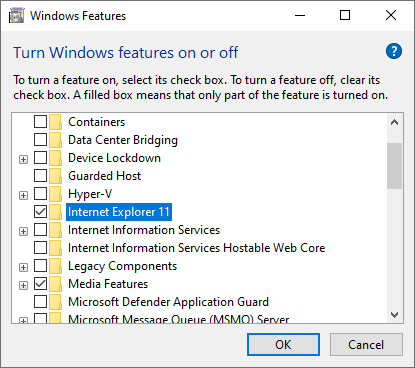
Task: Click the Media Features folder icon
Action: [55, 284]
